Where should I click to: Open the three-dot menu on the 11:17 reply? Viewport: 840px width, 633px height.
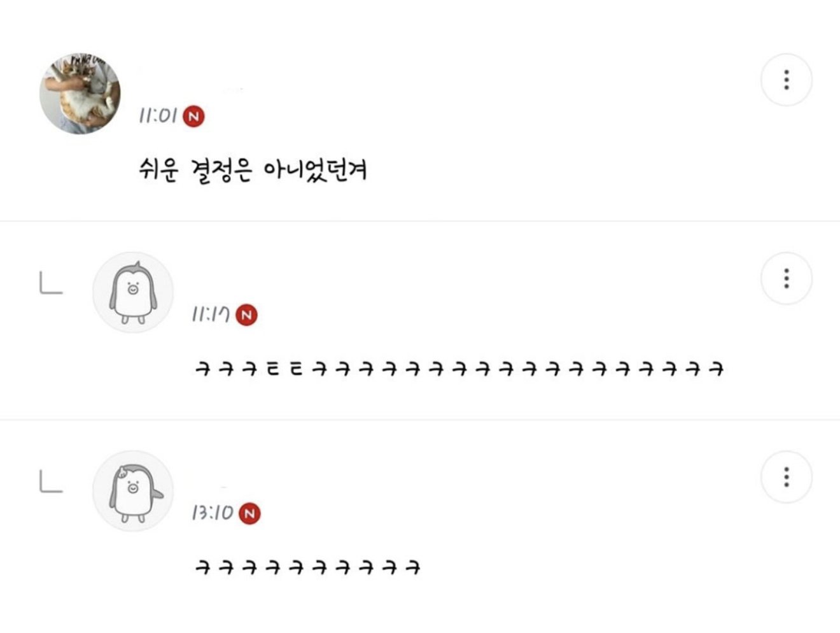click(787, 278)
